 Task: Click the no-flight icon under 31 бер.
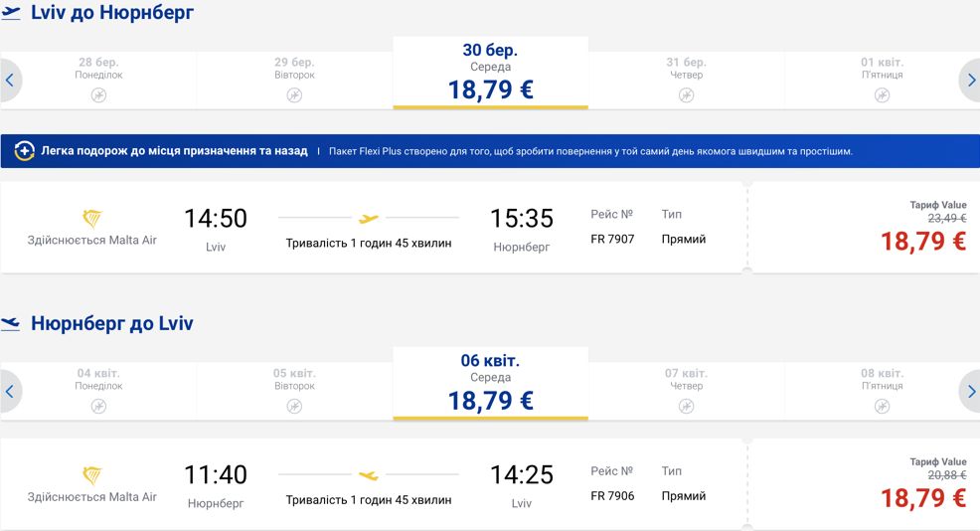686,95
